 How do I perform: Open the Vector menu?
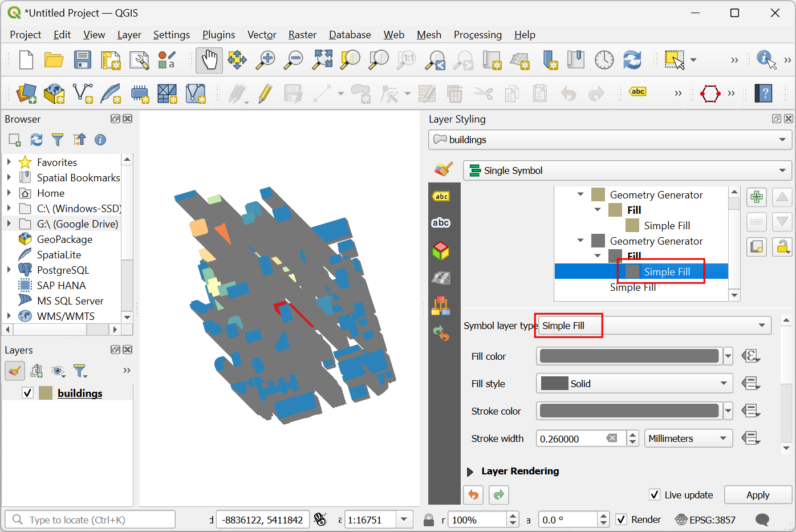click(x=262, y=35)
